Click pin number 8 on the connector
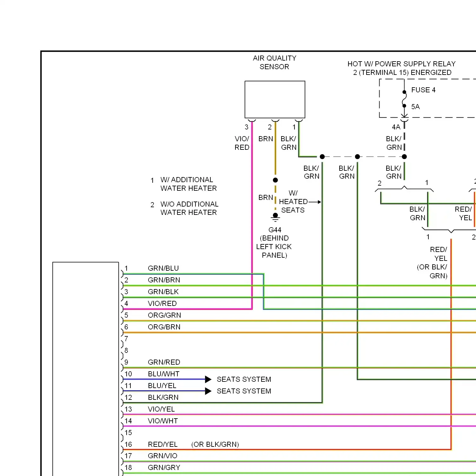476x476 pixels. pos(126,351)
